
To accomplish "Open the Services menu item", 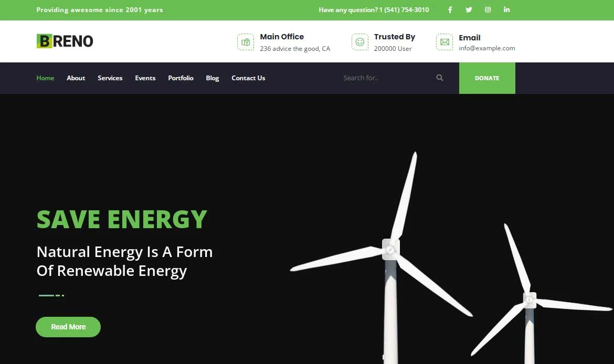I will click(110, 78).
